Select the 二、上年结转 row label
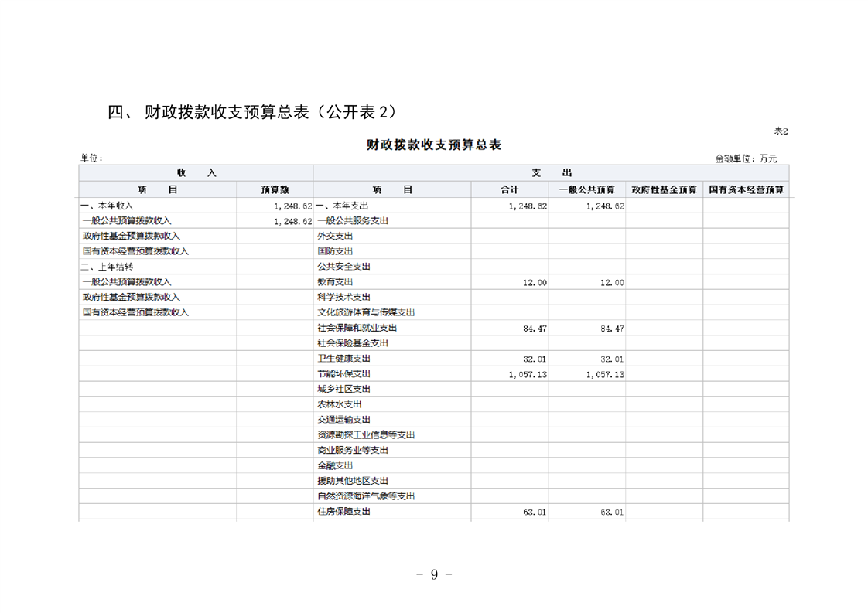The height and width of the screenshot is (613, 868). (x=107, y=267)
